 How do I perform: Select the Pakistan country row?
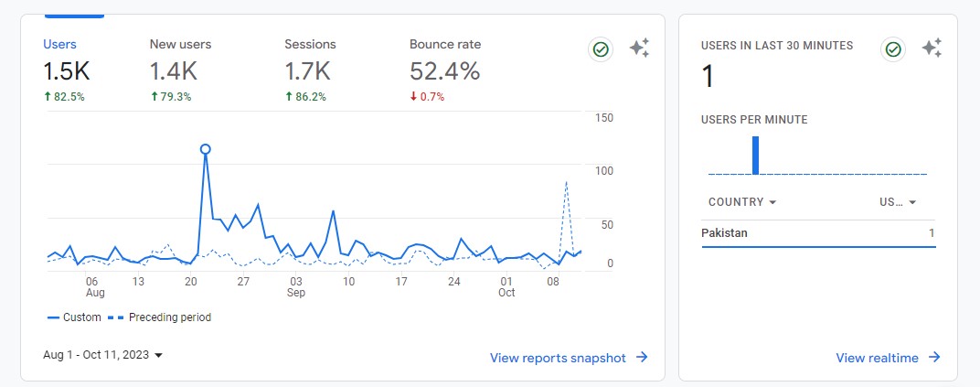[817, 233]
